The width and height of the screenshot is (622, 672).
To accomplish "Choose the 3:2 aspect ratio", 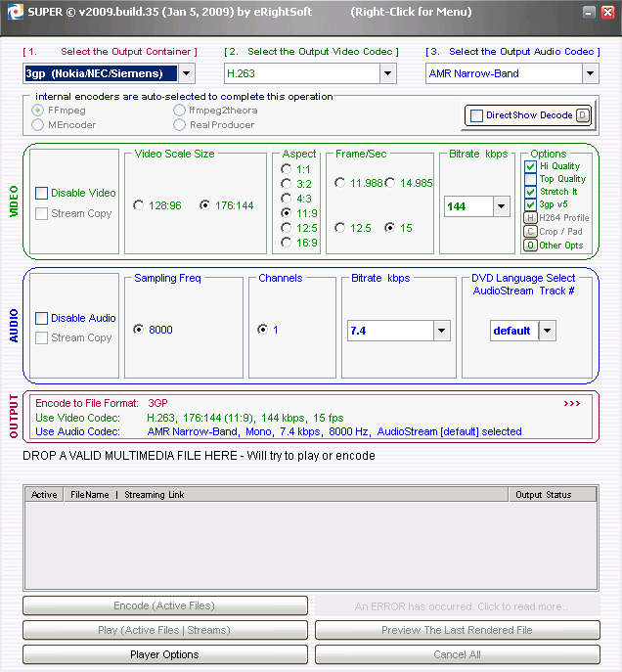I will pyautogui.click(x=286, y=184).
